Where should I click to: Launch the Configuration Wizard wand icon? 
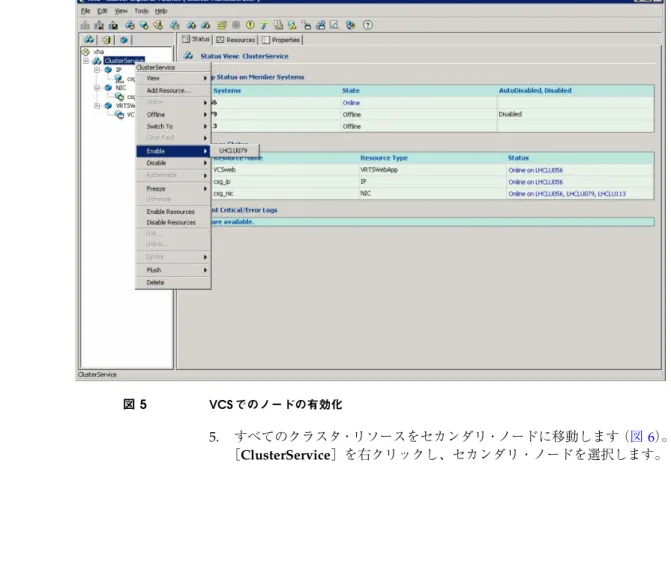[264, 25]
